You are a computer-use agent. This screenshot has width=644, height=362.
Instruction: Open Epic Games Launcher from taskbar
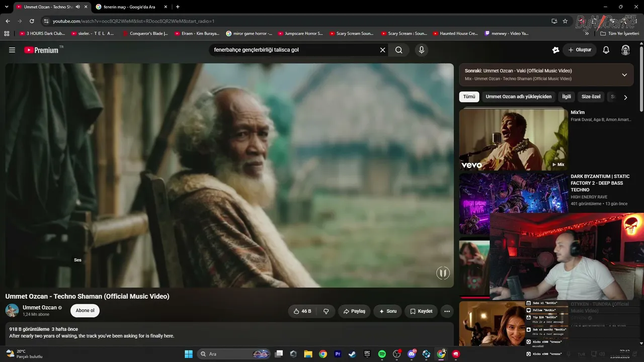pyautogui.click(x=367, y=354)
